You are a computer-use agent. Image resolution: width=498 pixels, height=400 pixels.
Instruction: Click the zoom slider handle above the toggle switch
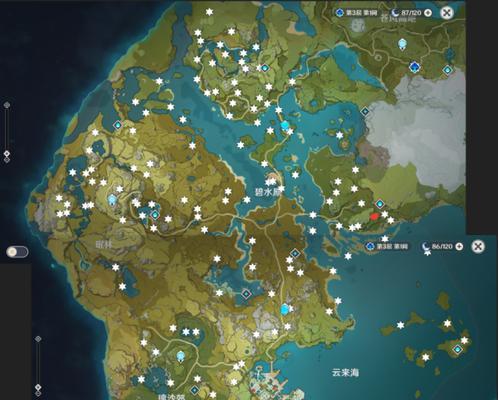(7, 154)
